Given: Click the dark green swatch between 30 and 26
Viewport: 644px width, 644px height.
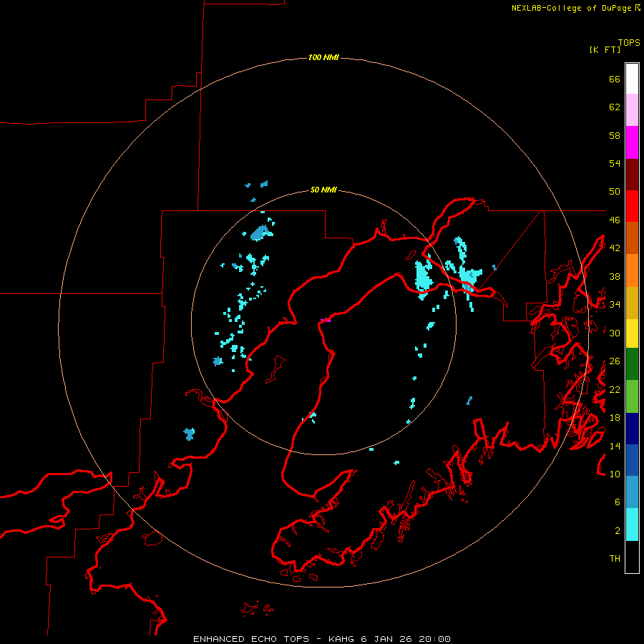Looking at the screenshot, I should click(x=632, y=364).
